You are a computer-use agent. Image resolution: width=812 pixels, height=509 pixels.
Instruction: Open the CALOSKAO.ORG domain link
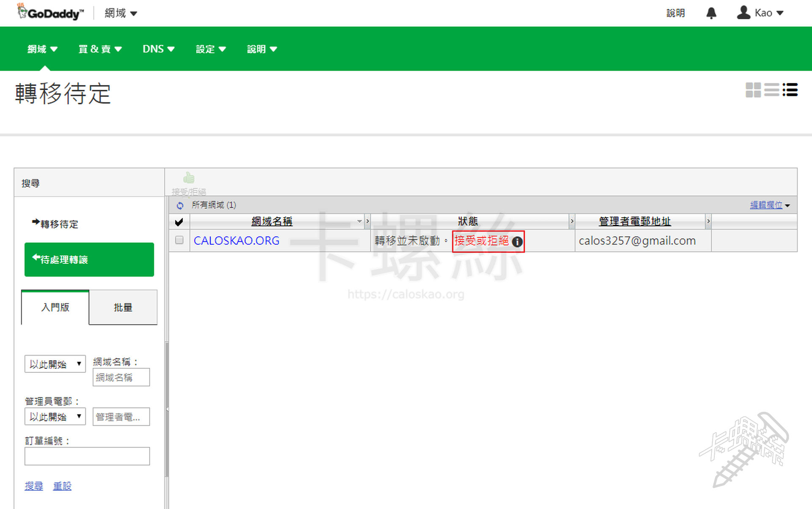[x=236, y=241]
